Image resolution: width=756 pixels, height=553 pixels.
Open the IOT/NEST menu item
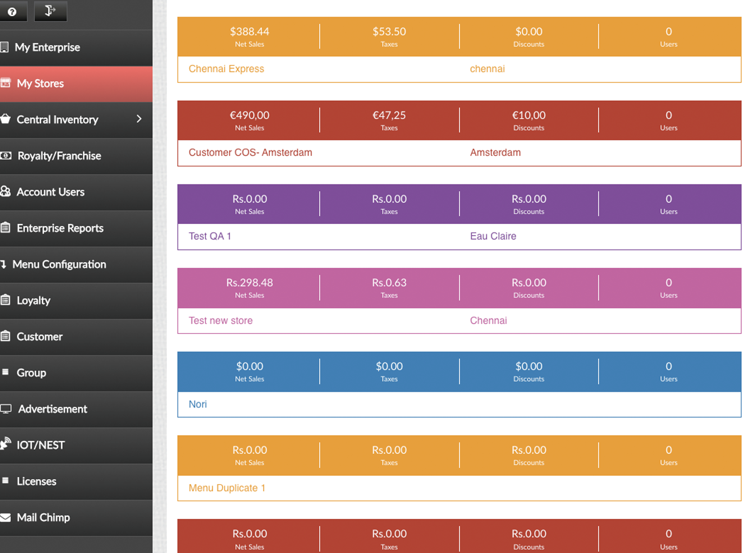point(76,445)
